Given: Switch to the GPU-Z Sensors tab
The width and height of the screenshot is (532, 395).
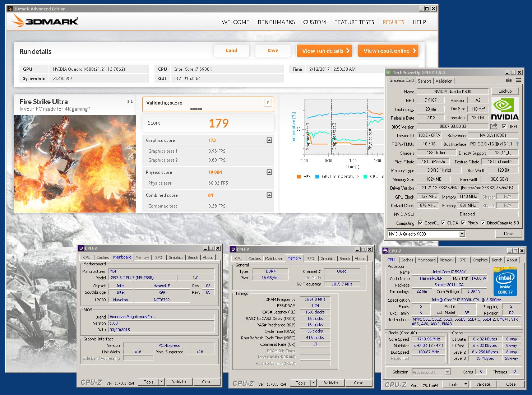Looking at the screenshot, I should [425, 81].
